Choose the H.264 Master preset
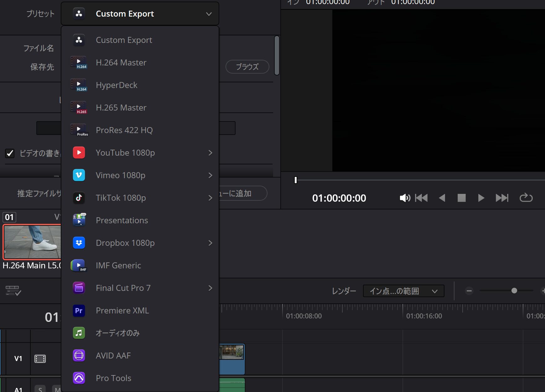The image size is (545, 392). pos(140,63)
